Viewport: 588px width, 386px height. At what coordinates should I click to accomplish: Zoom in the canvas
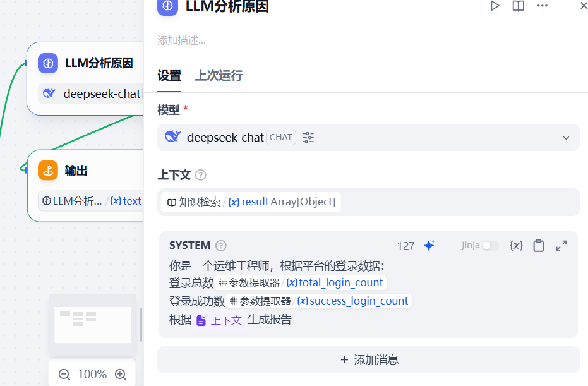coord(121,375)
